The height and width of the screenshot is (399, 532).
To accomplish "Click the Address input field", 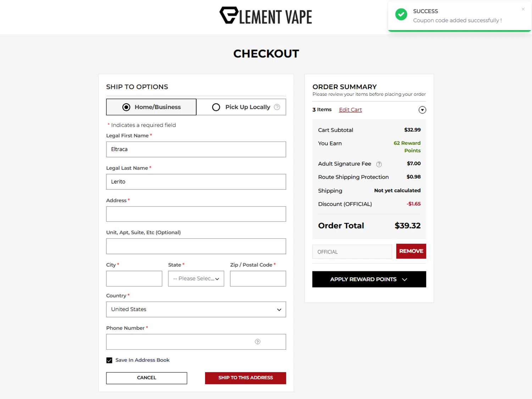I will pos(196,214).
